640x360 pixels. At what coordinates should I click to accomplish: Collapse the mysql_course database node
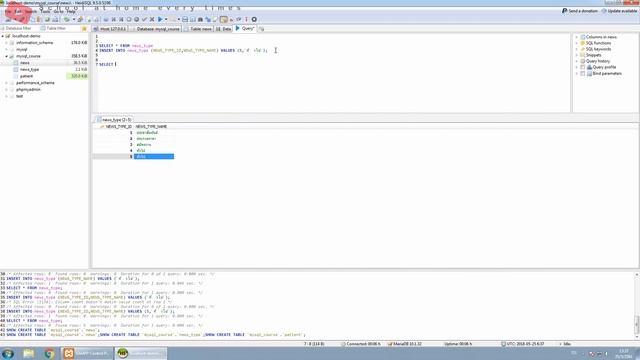tap(7, 56)
